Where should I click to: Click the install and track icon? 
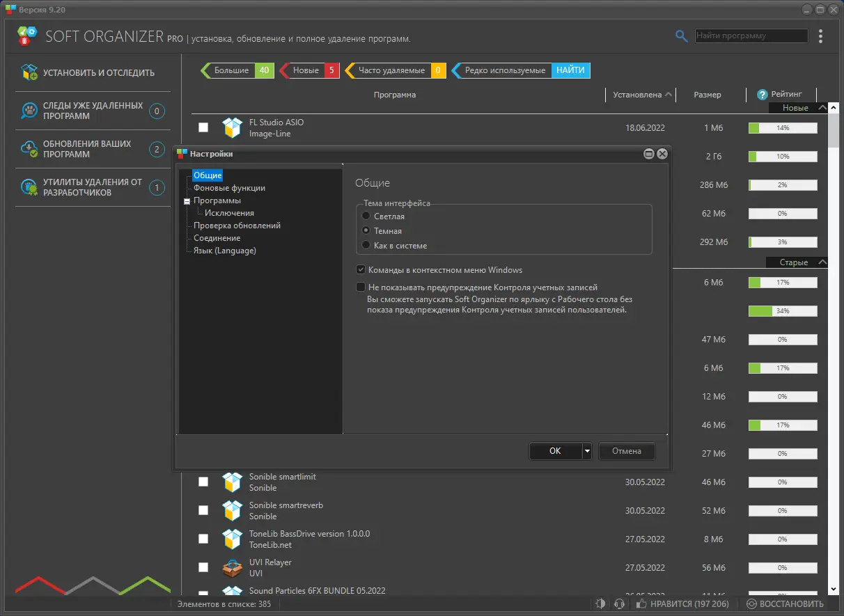(29, 72)
